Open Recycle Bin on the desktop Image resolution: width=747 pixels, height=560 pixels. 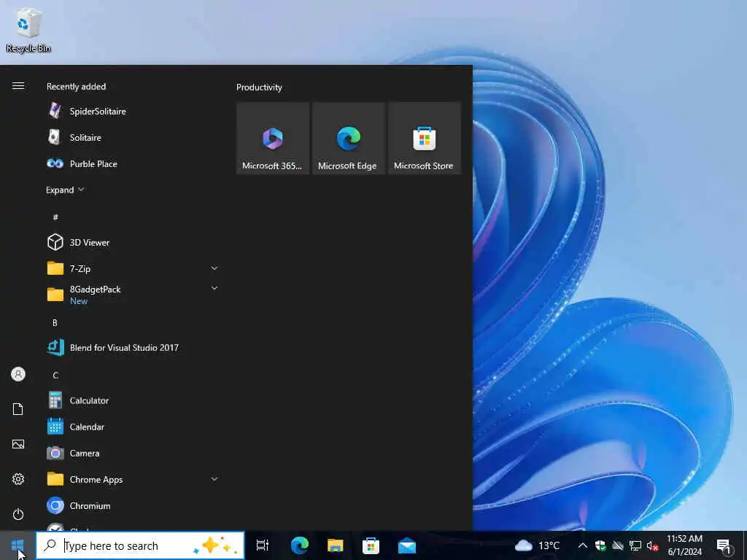coord(28,31)
